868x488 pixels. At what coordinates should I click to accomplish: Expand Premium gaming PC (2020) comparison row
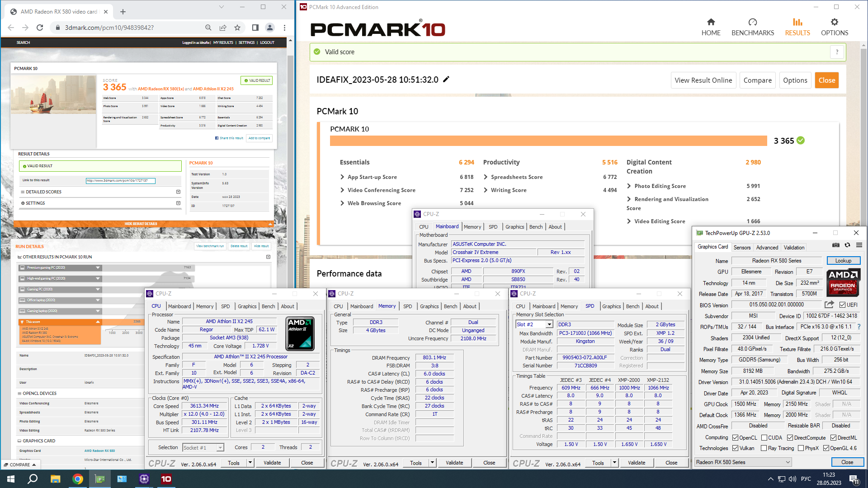(x=60, y=267)
